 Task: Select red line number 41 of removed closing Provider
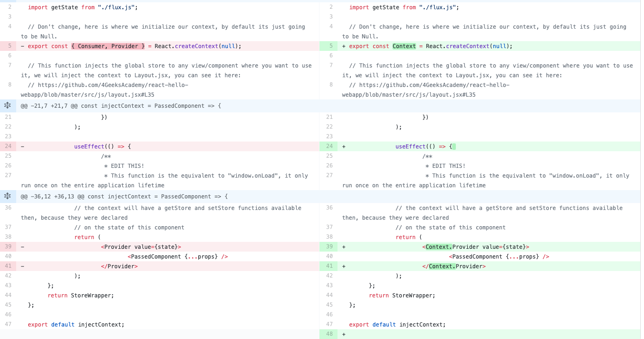click(x=8, y=266)
